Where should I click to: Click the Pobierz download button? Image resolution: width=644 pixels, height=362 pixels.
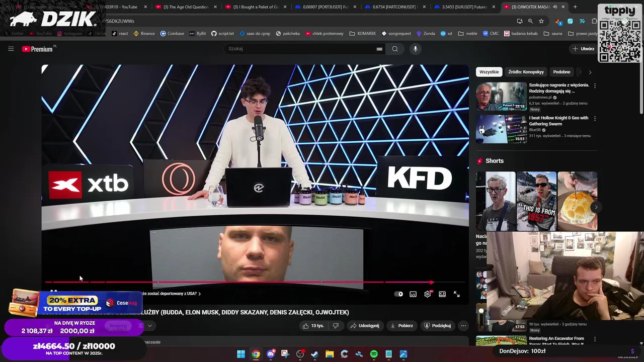click(x=401, y=326)
